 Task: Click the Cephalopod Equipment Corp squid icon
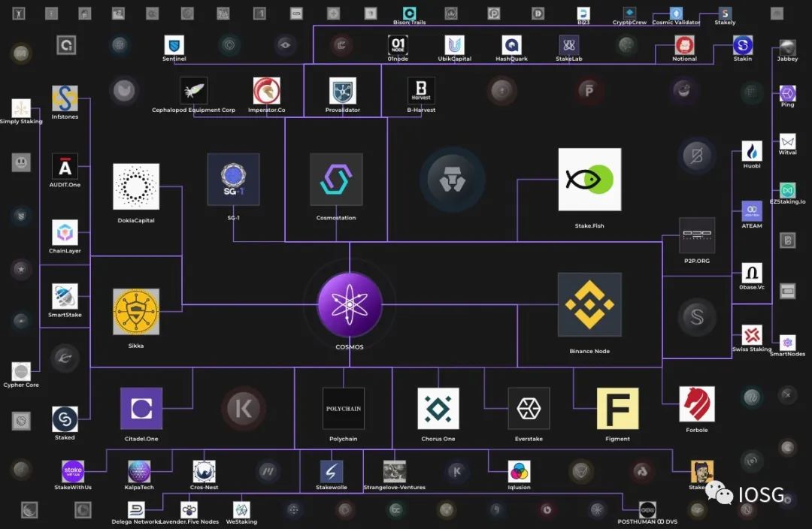pos(194,91)
